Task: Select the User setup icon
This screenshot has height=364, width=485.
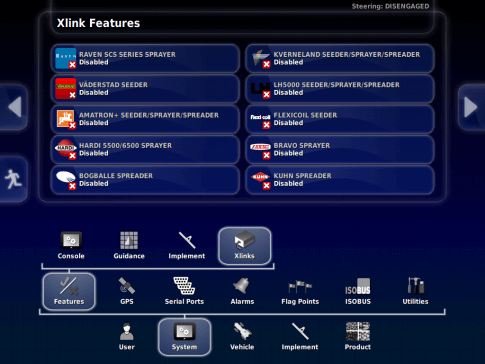Action: tap(127, 337)
